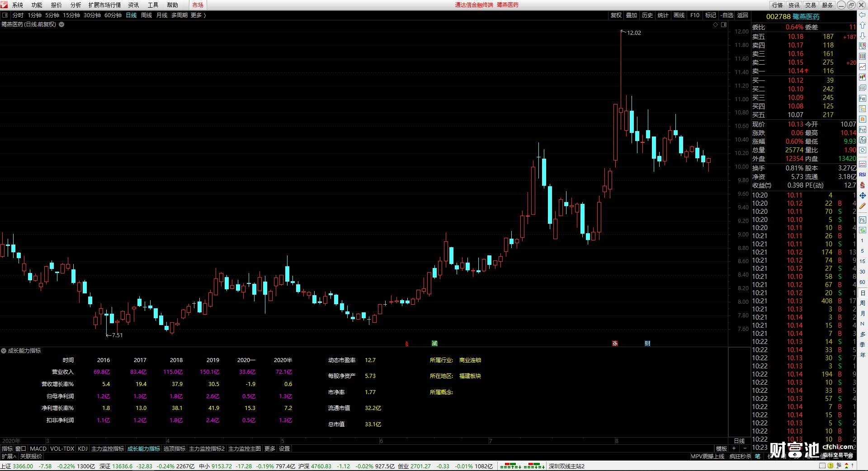Screen dimensions: 868x471
Task: Click the blue 财 marker below the chart
Action: tap(647, 344)
